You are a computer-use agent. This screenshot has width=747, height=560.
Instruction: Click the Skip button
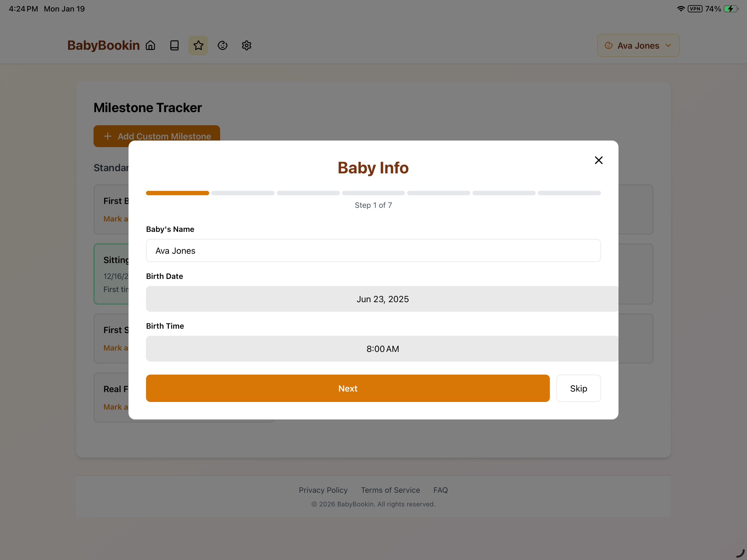579,388
